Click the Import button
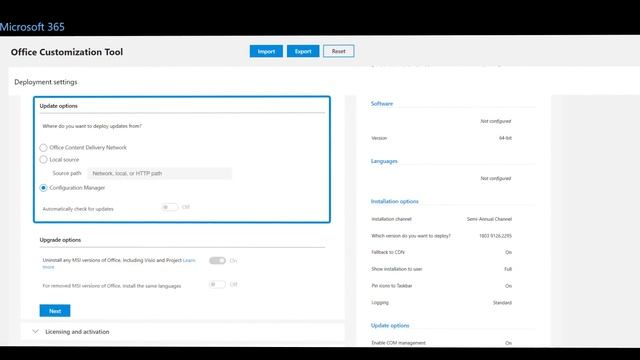Screen dimensions: 640x360 click(x=266, y=51)
